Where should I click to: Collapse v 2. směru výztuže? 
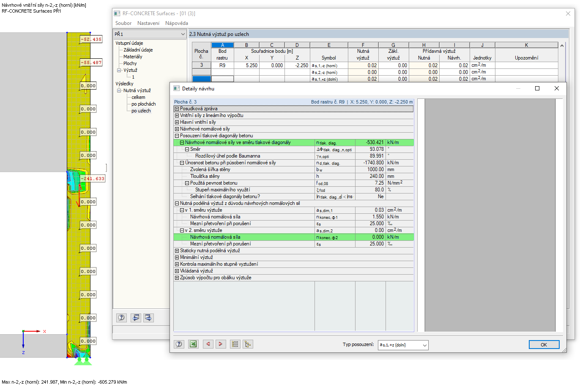[182, 230]
